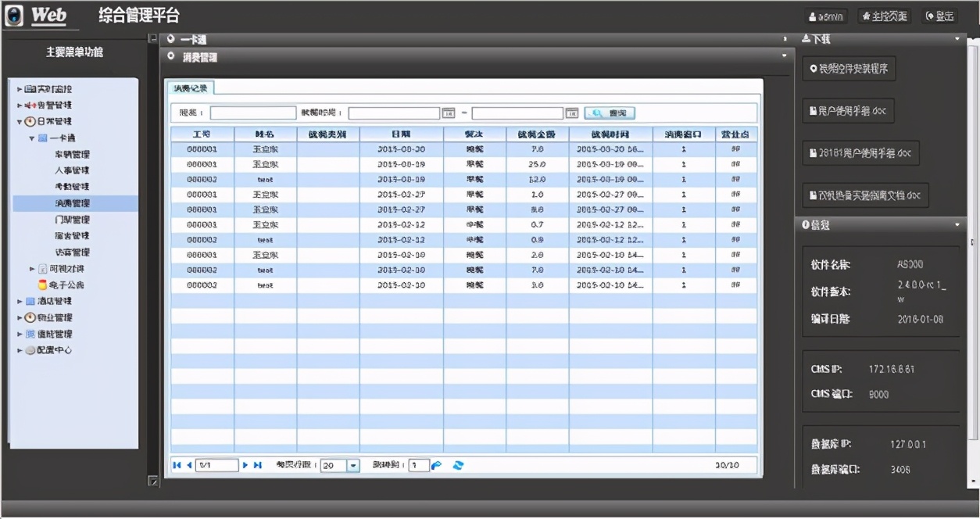Image resolution: width=980 pixels, height=519 pixels.
Task: Open the start date calendar picker
Action: click(449, 113)
